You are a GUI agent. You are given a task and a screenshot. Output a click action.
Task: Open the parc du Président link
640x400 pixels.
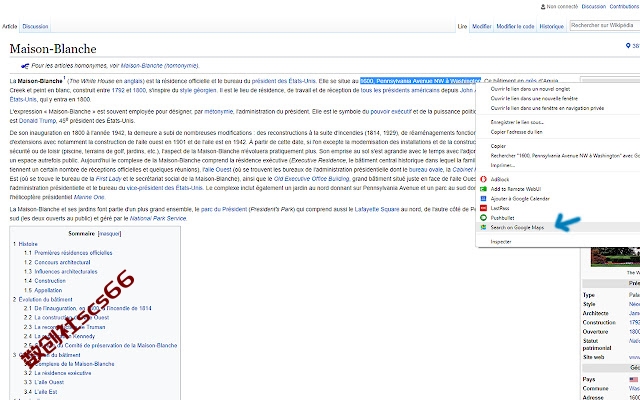[x=224, y=209]
